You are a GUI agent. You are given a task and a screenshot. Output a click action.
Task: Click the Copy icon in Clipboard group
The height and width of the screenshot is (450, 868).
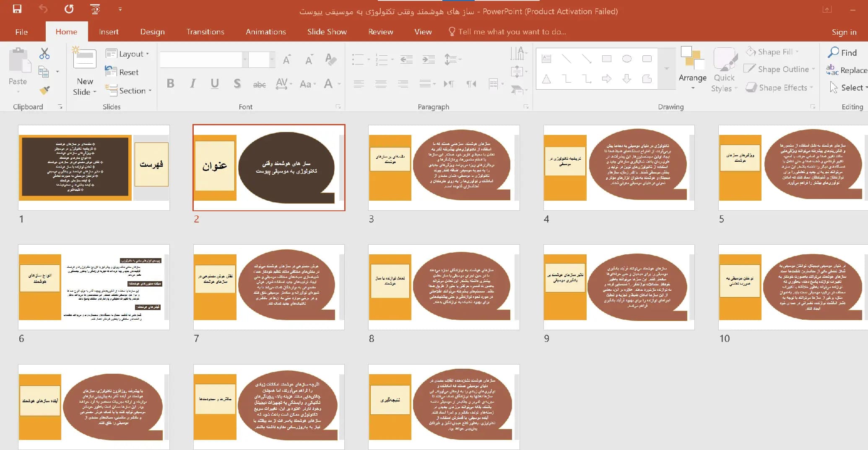(44, 72)
